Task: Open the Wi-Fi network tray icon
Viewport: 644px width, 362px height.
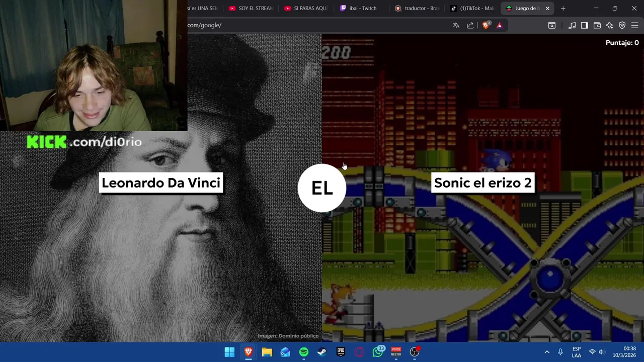Action: click(x=592, y=352)
